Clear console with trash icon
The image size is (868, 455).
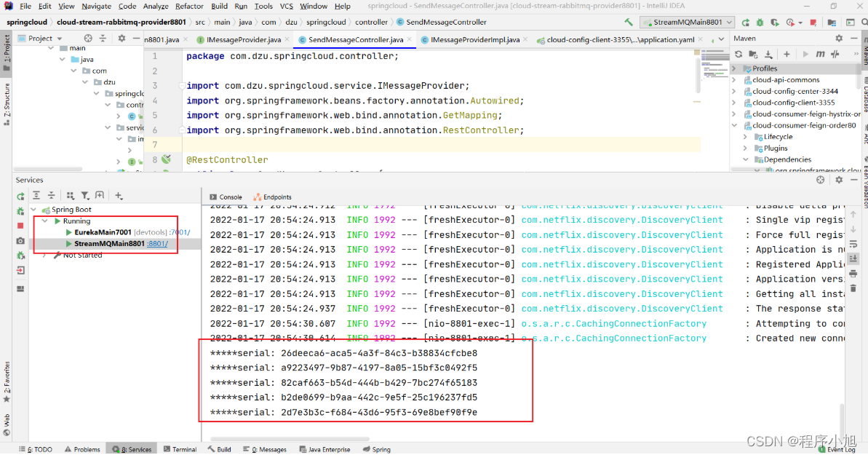(853, 288)
